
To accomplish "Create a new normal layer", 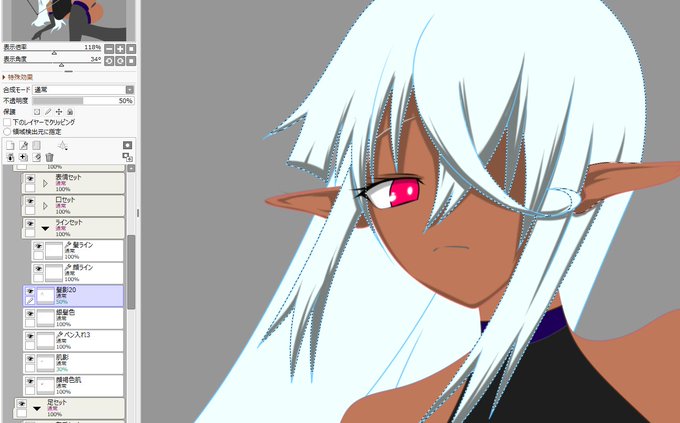I will 10,145.
